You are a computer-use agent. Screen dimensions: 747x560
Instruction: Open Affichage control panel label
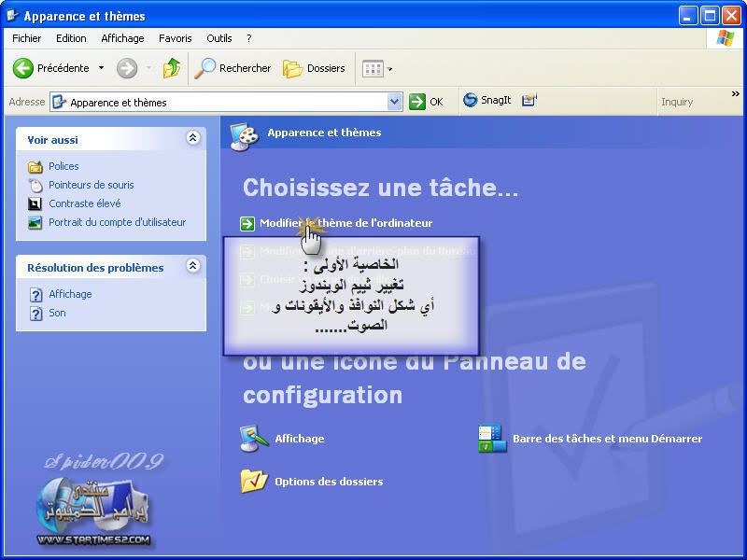pos(300,439)
